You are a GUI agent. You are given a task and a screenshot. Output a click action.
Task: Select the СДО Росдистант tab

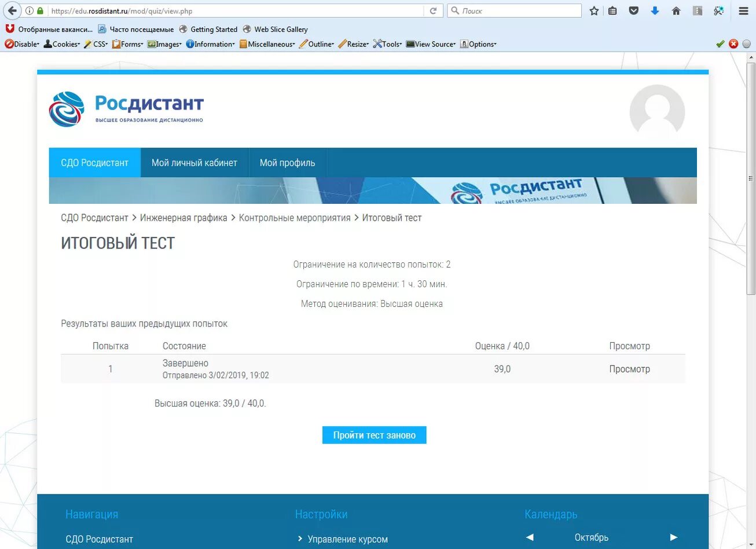[x=95, y=163]
